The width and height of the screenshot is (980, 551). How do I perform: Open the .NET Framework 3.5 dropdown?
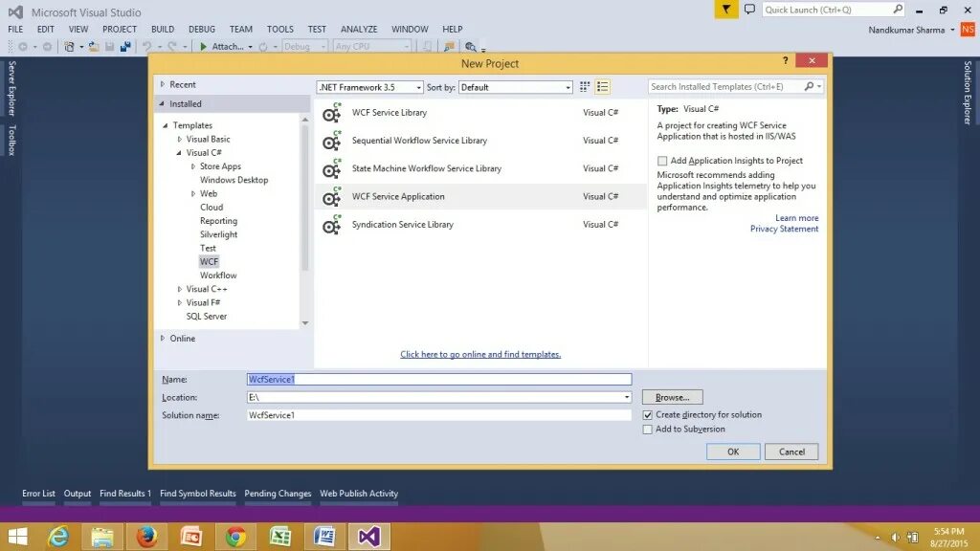(x=370, y=87)
